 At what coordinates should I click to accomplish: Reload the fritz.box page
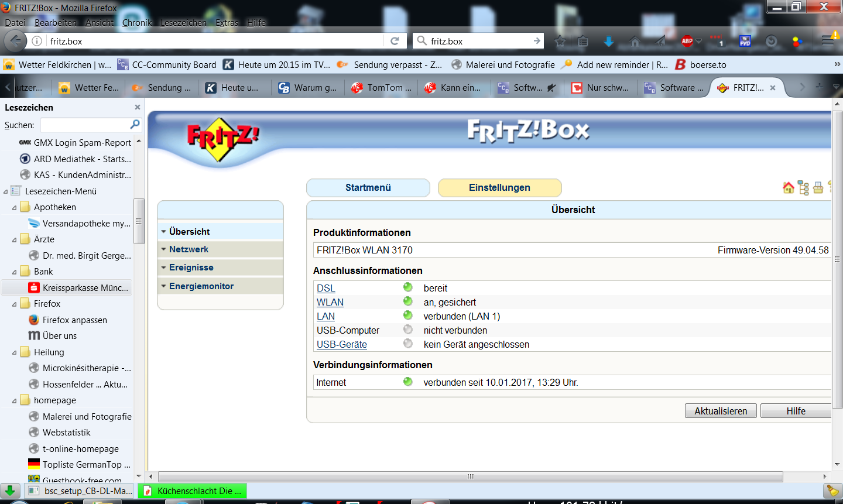click(395, 41)
